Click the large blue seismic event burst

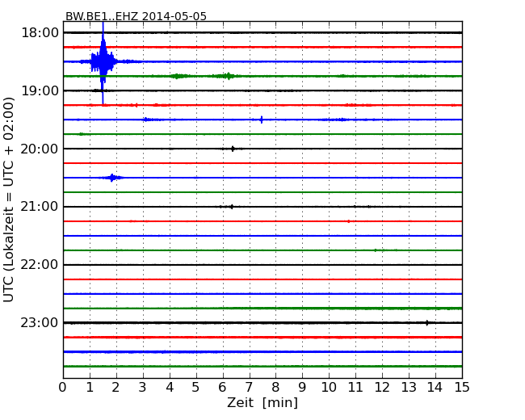(x=103, y=62)
